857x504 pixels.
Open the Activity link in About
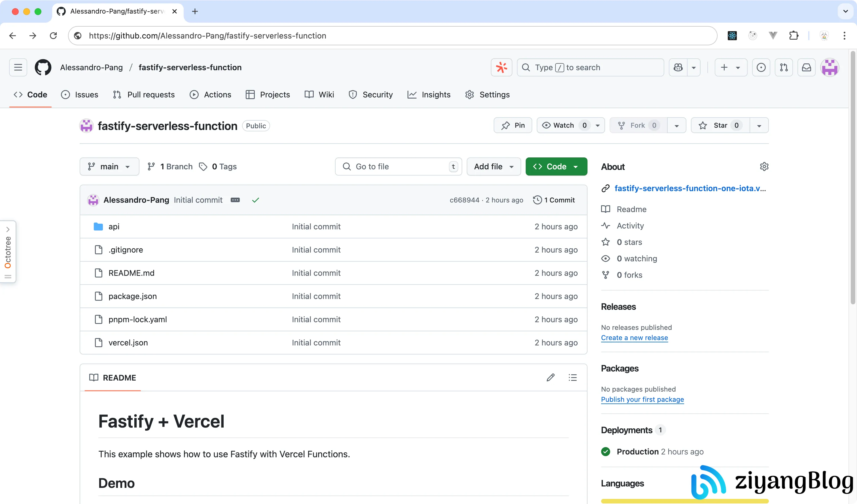630,226
